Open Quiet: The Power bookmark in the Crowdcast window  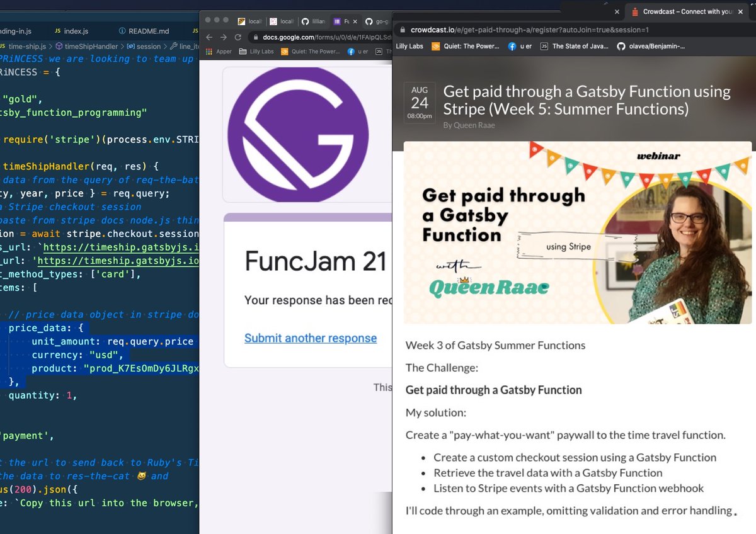point(466,46)
